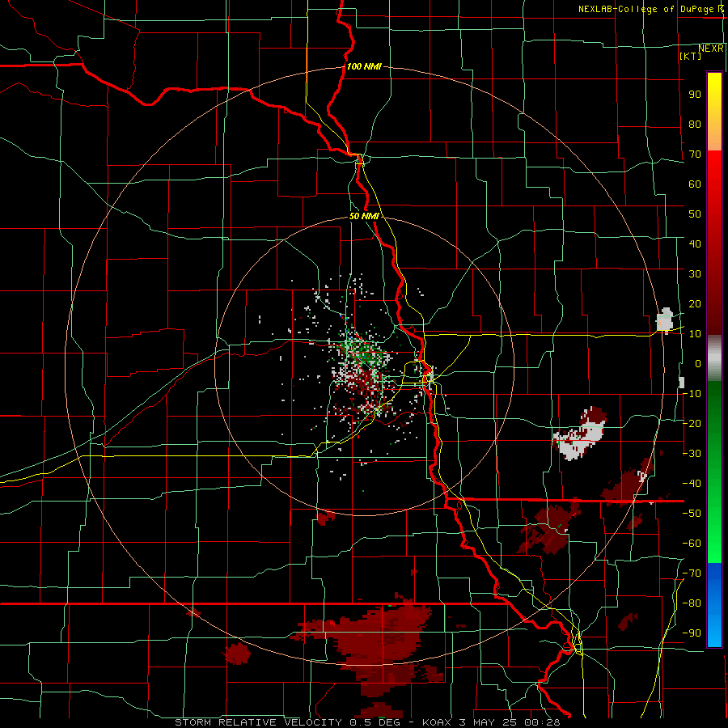Click the 30 value on the velocity scale
Viewport: 728px width, 728px height.
tap(695, 274)
